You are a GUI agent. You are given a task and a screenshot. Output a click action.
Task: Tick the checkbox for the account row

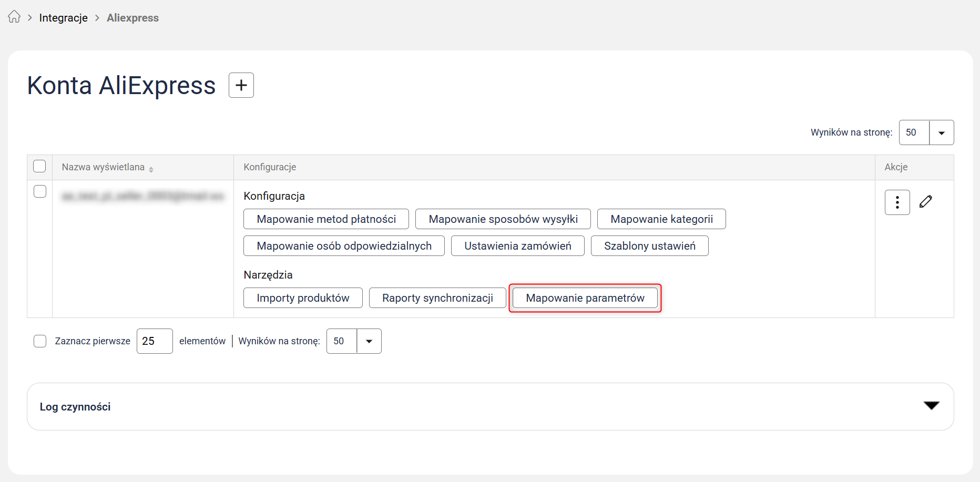(40, 191)
